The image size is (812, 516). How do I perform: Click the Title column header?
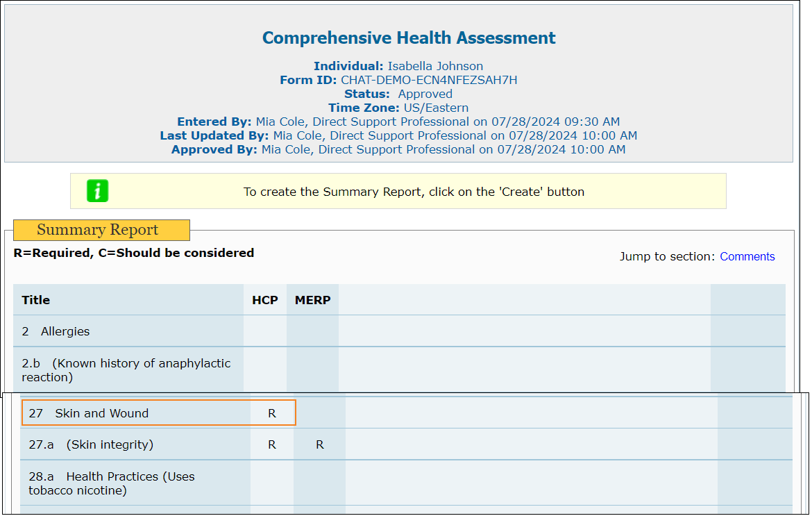35,300
